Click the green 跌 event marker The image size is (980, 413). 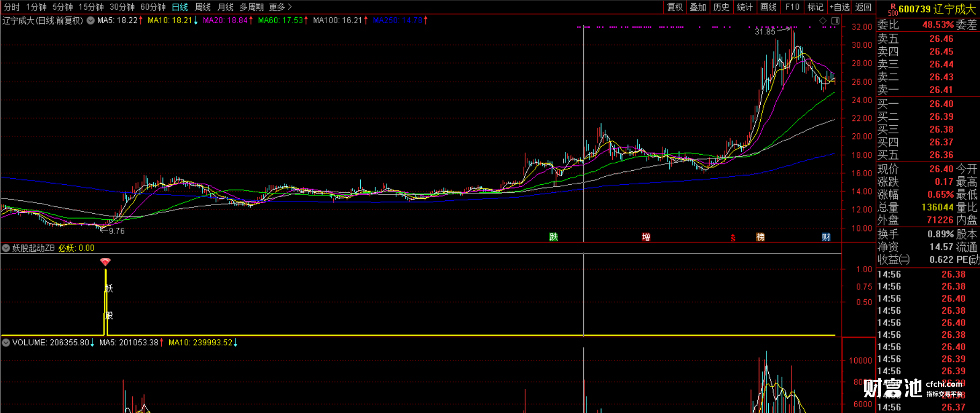tap(553, 237)
